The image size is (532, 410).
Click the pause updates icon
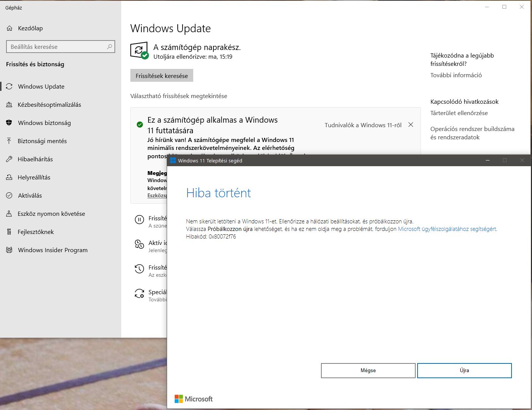click(x=139, y=220)
